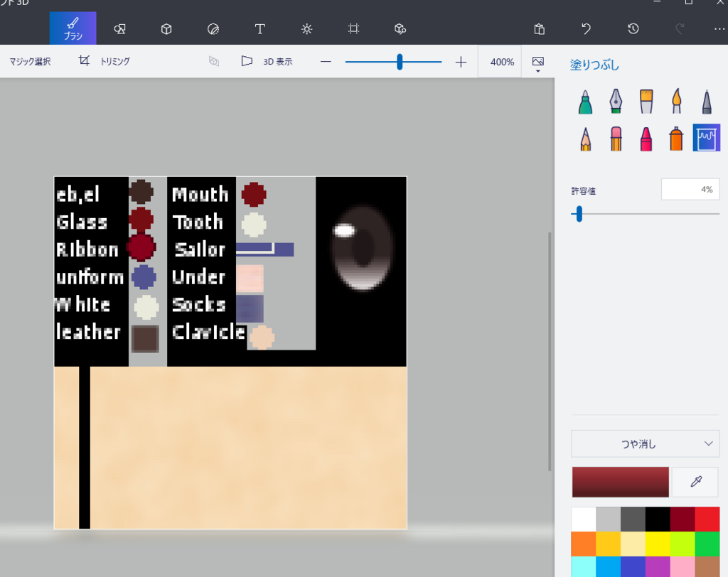
Task: Click the zoom out minus button
Action: [326, 62]
